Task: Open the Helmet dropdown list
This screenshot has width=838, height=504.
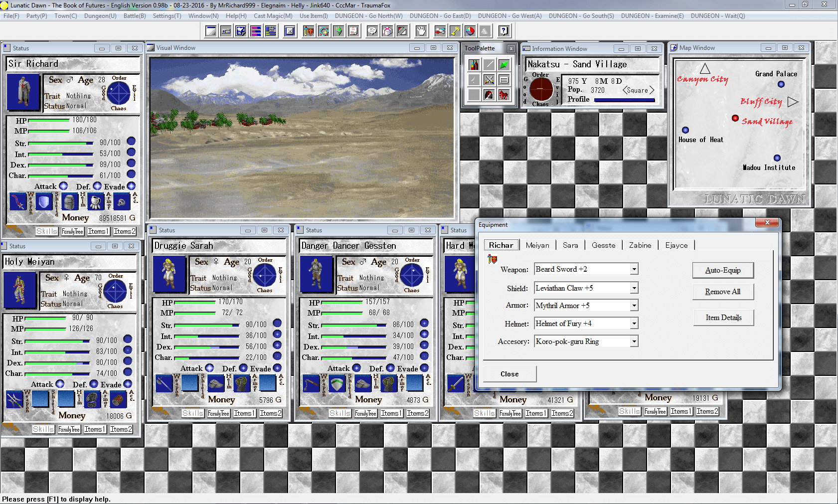Action: point(634,324)
